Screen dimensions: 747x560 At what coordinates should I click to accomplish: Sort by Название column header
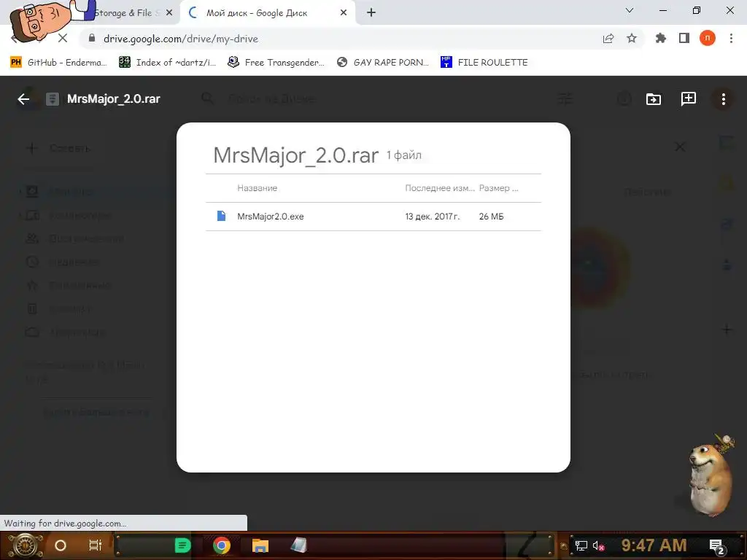(x=258, y=188)
